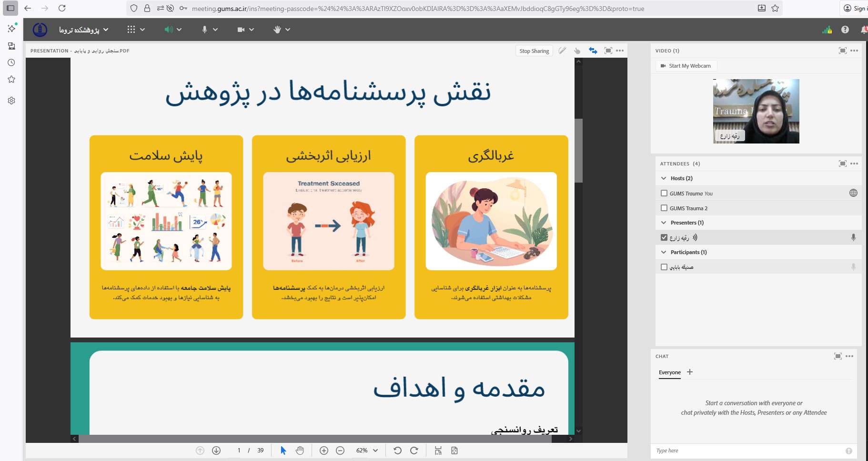Check the GUMS Trauma 2 attendee checkbox
868x461 pixels.
click(664, 208)
